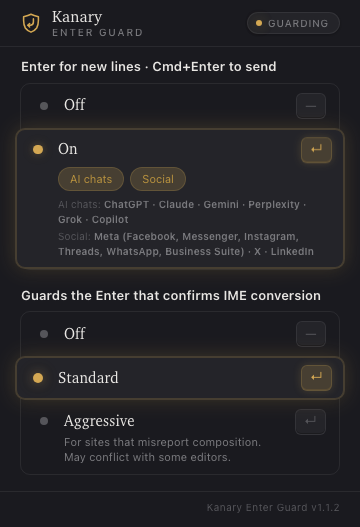Select the Off radio dot under IME conversion
Image resolution: width=360 pixels, height=527 pixels.
pyautogui.click(x=44, y=334)
